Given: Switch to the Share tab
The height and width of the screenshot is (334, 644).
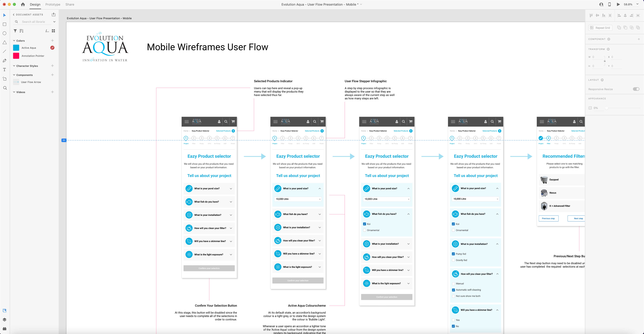Looking at the screenshot, I should (x=70, y=4).
